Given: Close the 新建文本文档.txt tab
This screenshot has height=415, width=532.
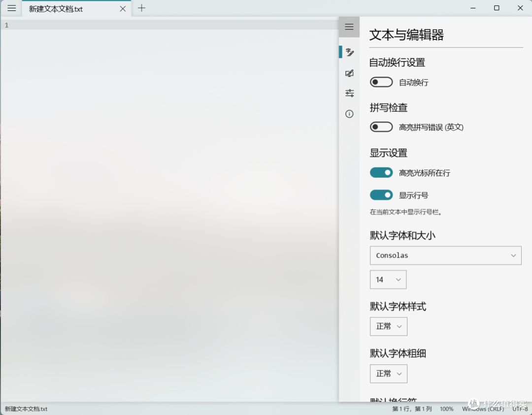Looking at the screenshot, I should click(123, 9).
